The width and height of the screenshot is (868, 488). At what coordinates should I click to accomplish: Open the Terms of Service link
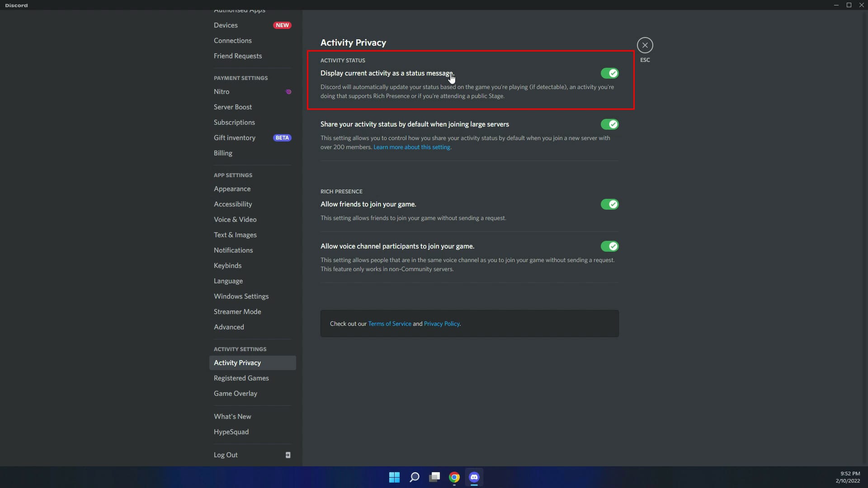(x=389, y=324)
